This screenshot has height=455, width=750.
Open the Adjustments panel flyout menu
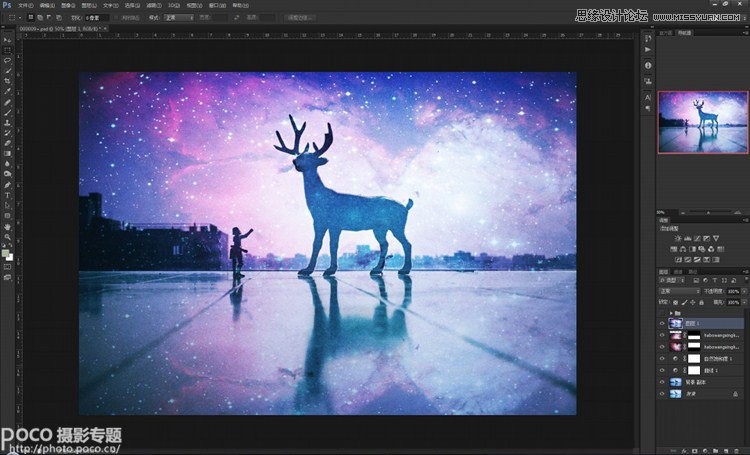click(x=745, y=220)
